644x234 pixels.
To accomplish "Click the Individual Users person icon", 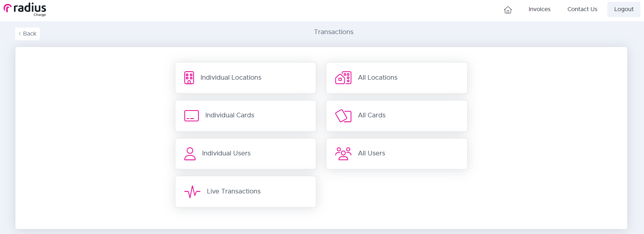I will pos(190,154).
